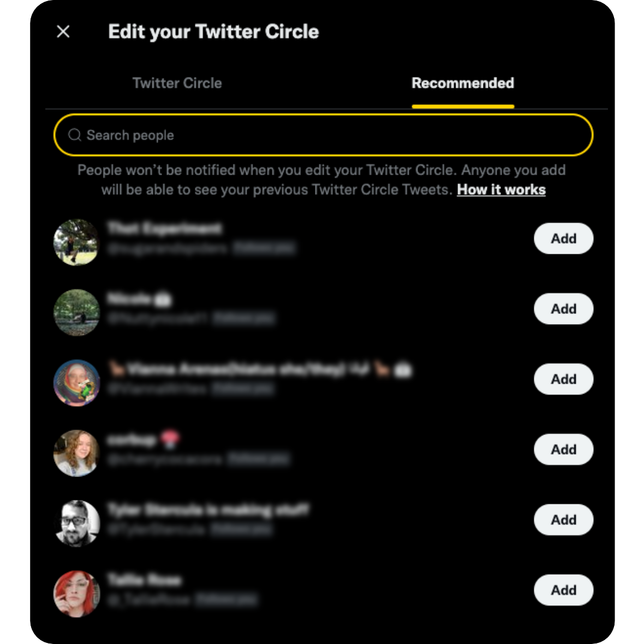Click the black-and-white glasses avatar
This screenshot has width=644, height=644.
76,523
